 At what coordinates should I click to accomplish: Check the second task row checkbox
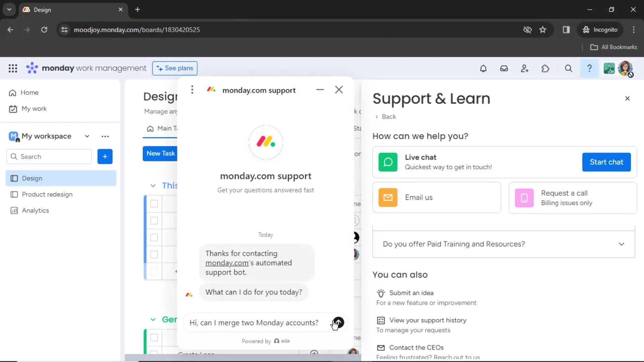(154, 221)
